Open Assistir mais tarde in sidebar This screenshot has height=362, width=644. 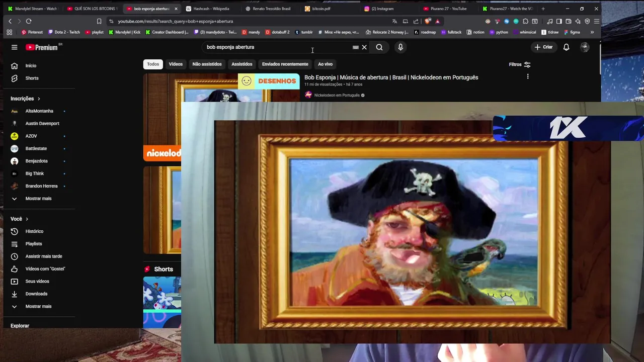coord(44,256)
